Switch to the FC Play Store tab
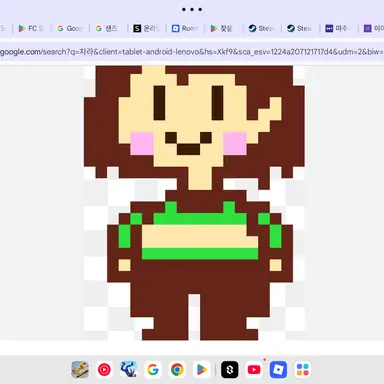This screenshot has height=384, width=384. (x=31, y=29)
